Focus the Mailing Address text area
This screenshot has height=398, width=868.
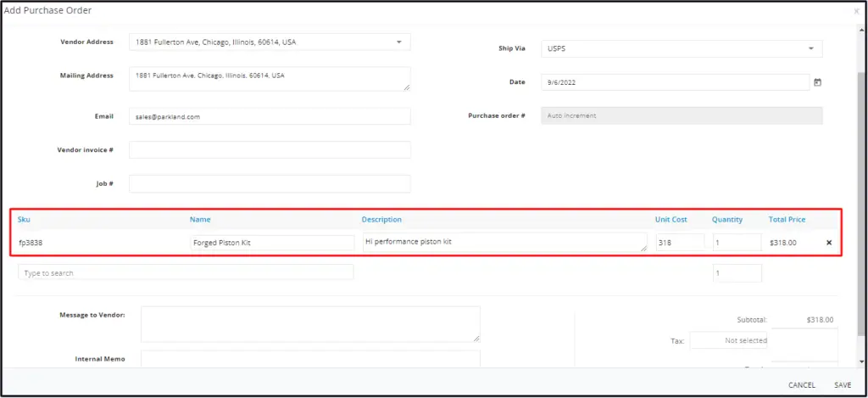tap(270, 79)
